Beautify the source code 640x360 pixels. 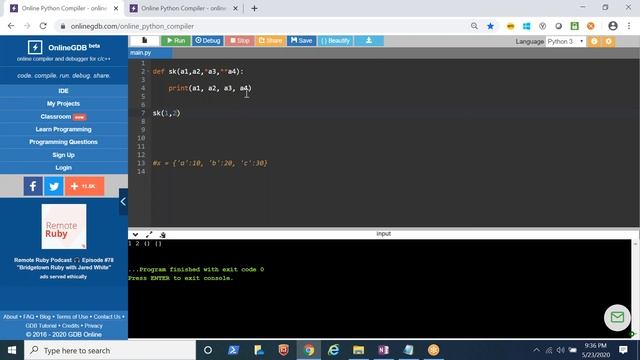[x=336, y=40]
